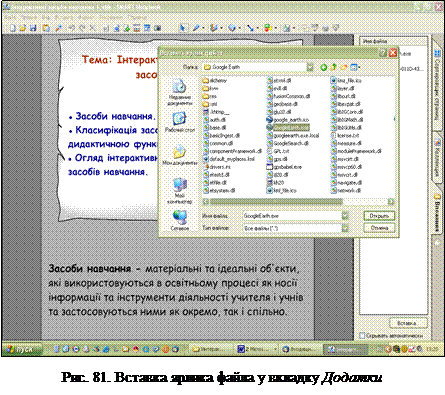Open the Gallery side tab
Screen dimensions: 445x395
[x=437, y=157]
